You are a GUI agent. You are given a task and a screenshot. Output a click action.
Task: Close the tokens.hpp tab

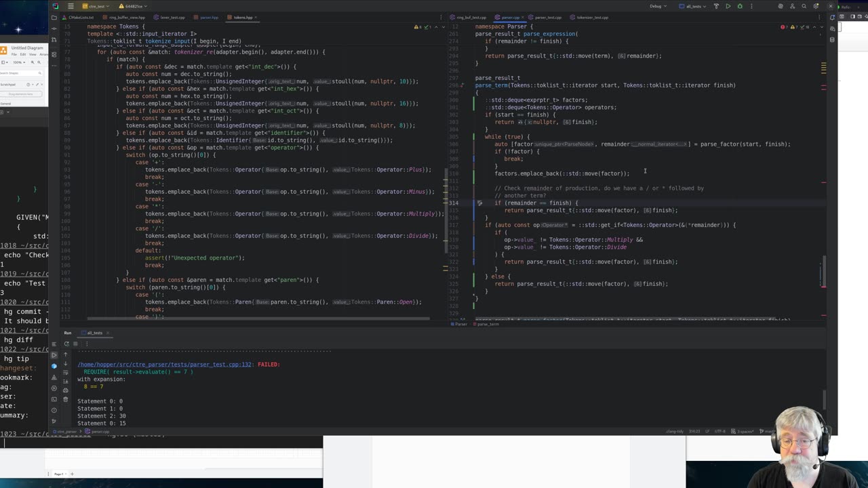[x=257, y=17]
